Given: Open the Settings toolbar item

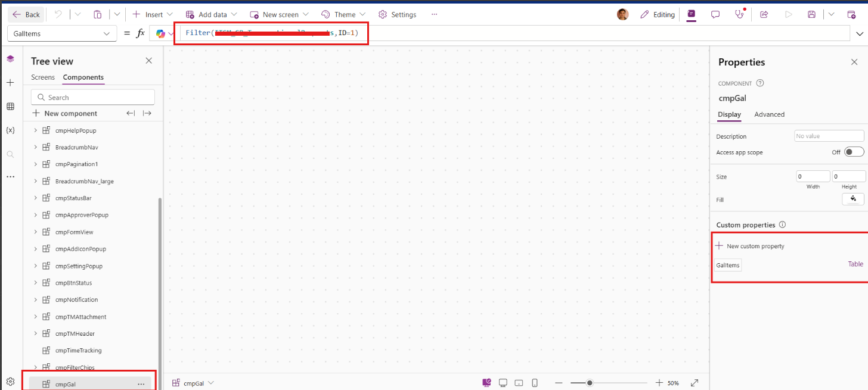Looking at the screenshot, I should click(398, 14).
